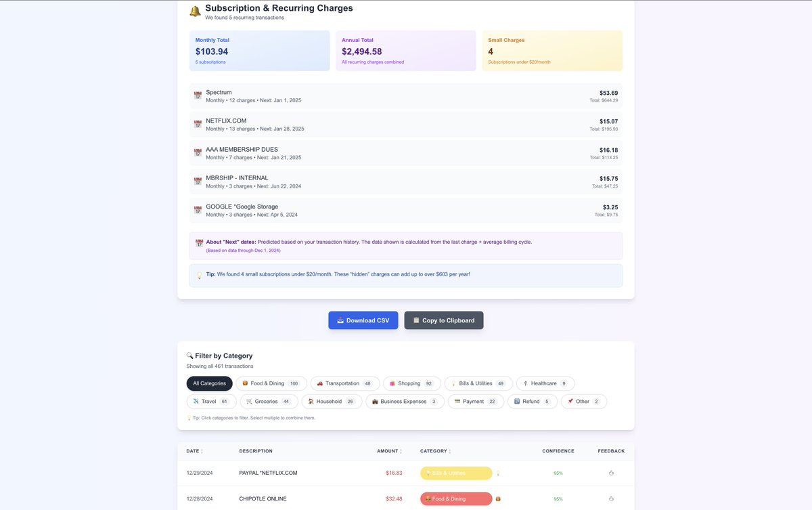
Task: Sort the table by the CATEGORY column
Action: click(x=436, y=451)
